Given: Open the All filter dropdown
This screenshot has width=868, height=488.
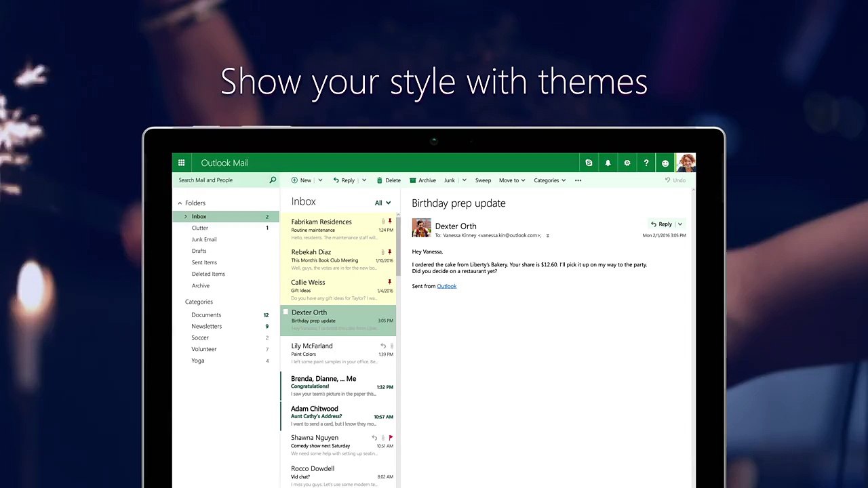Looking at the screenshot, I should [x=383, y=203].
